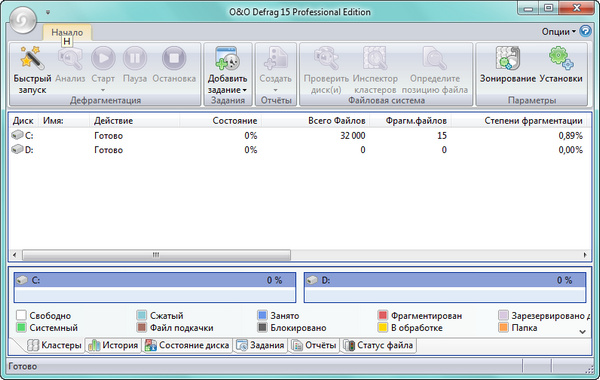Image resolution: width=600 pixels, height=380 pixels.
Task: Switch to Кластеры tab
Action: (54, 345)
